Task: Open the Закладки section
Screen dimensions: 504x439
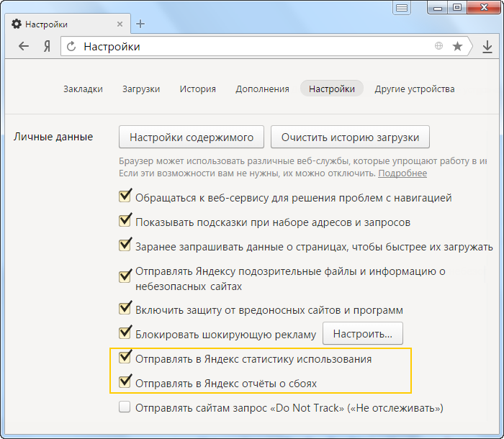Action: pyautogui.click(x=83, y=89)
